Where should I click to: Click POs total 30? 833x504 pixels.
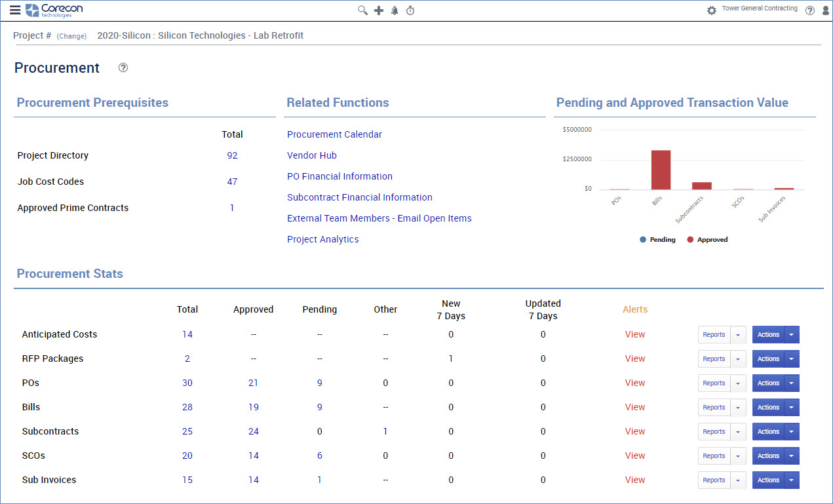(x=187, y=383)
